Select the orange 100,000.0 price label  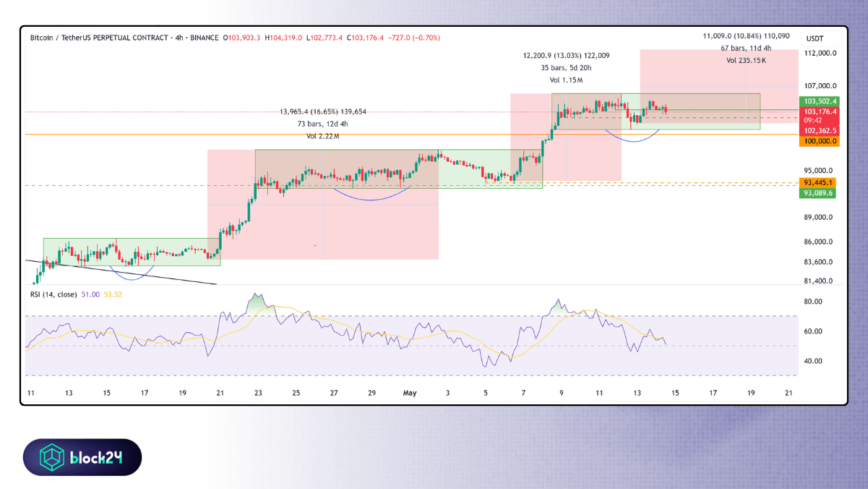point(818,141)
